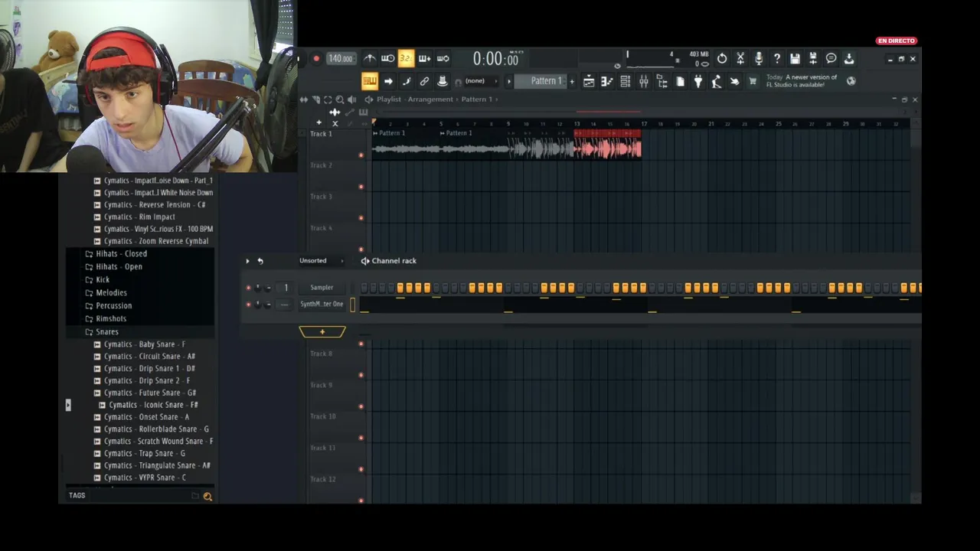Select the SynthM..ter One channel button

(x=322, y=305)
